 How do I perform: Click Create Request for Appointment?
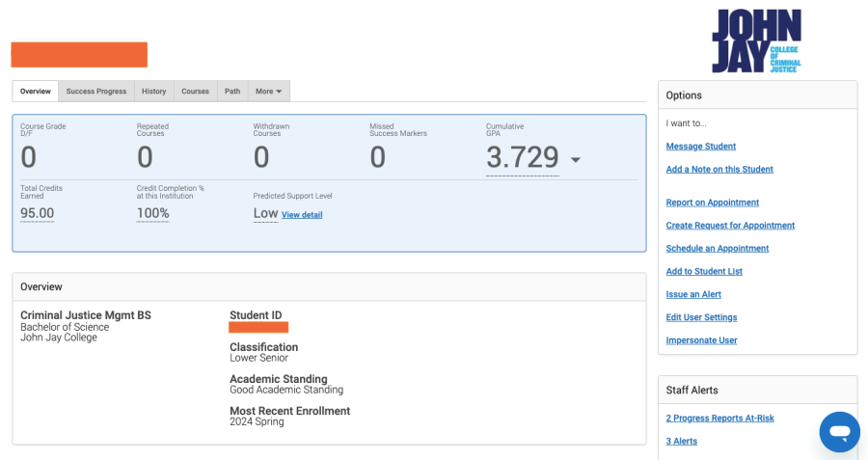tap(730, 226)
